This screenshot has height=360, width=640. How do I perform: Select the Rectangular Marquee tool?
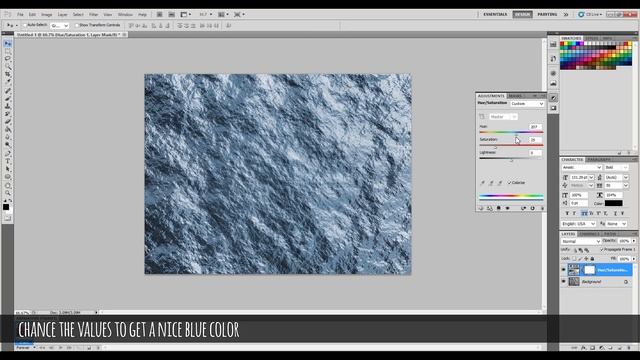[7, 51]
